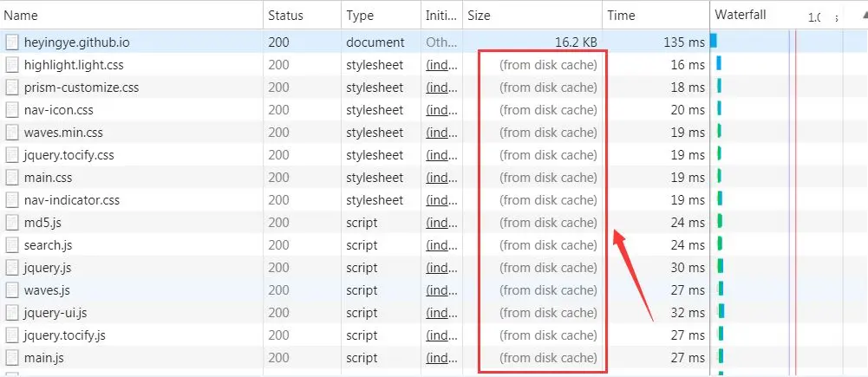The width and height of the screenshot is (868, 377).
Task: Click the file icon beside nav-icon.css
Action: 12,110
